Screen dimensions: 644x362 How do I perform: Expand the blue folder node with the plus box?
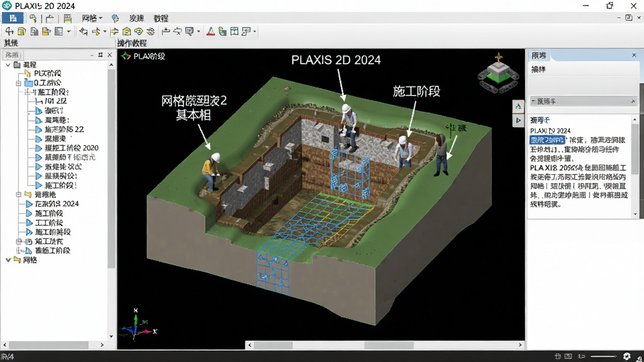point(18,83)
